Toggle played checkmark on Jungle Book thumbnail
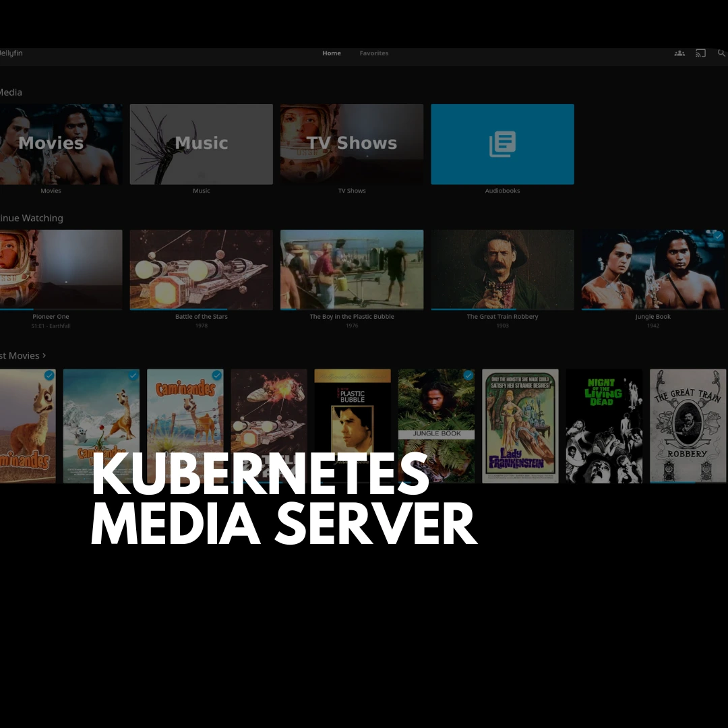 718,237
